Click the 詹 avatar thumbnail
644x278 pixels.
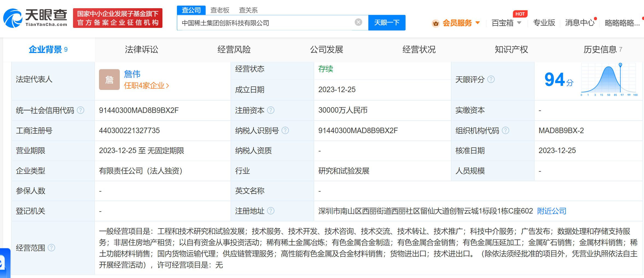pyautogui.click(x=109, y=80)
